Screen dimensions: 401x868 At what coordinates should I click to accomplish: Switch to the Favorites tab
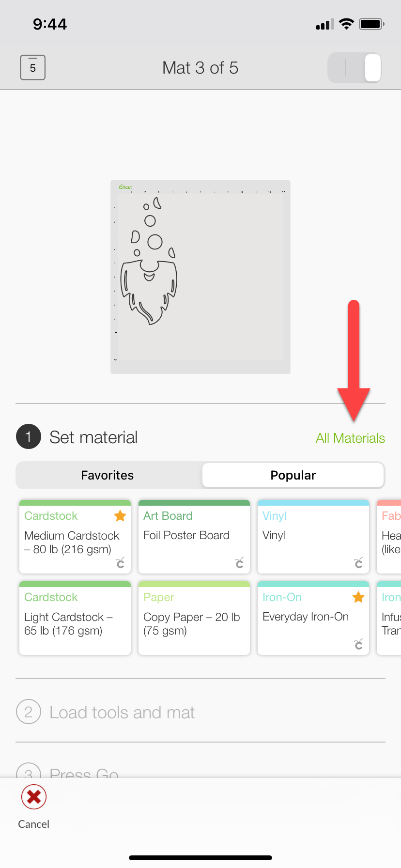point(107,475)
